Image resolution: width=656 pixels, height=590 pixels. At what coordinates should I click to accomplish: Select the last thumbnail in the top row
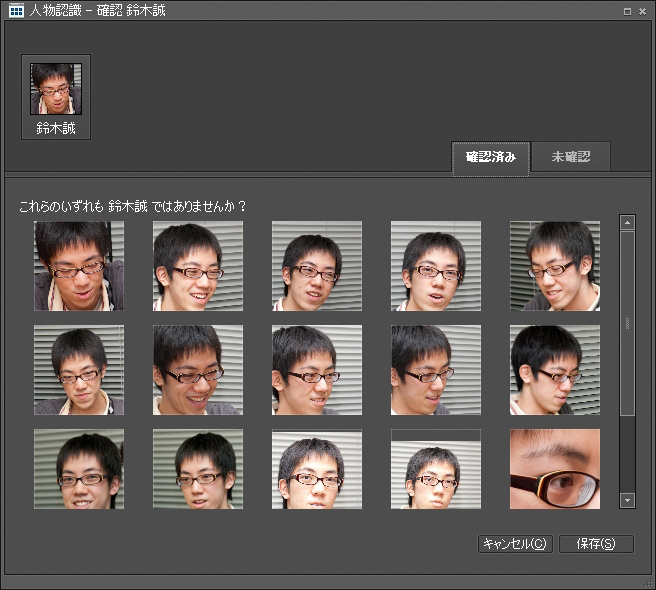click(x=555, y=266)
